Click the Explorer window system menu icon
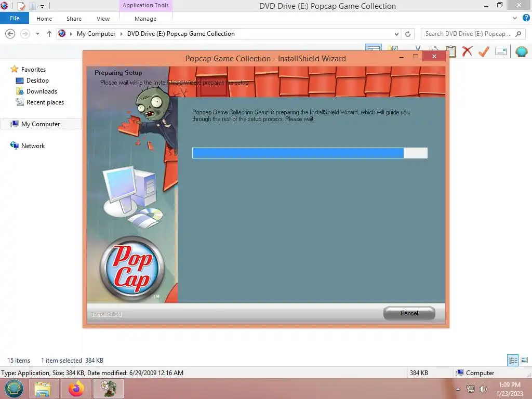This screenshot has height=399, width=532. 4,5
